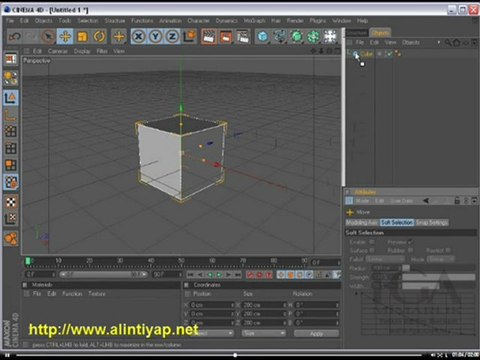Screen dimensions: 480x360
Task: Select the Cube in Object Manager
Action: click(367, 54)
